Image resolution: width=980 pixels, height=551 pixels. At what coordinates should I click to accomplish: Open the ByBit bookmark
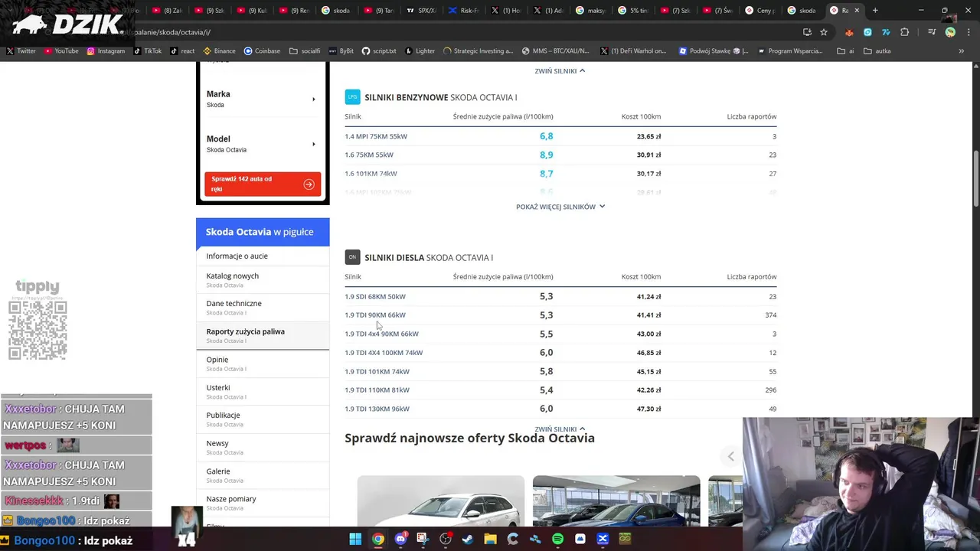click(341, 51)
